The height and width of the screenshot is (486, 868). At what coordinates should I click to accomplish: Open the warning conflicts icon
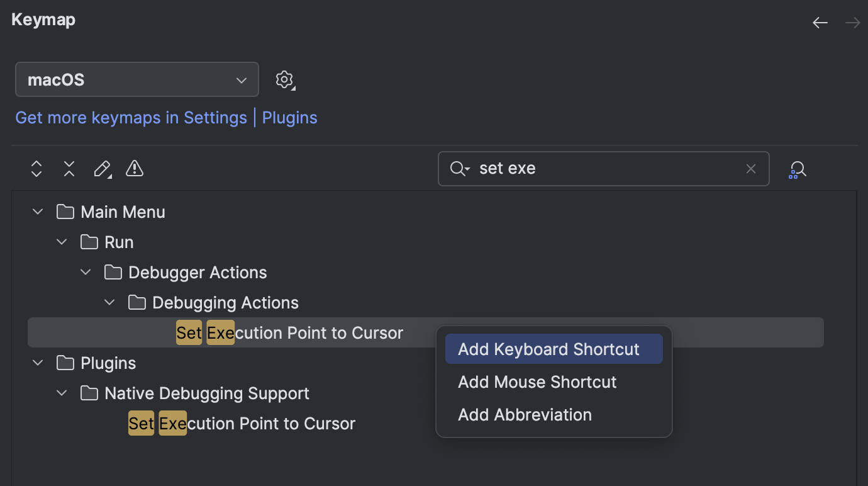pyautogui.click(x=134, y=169)
